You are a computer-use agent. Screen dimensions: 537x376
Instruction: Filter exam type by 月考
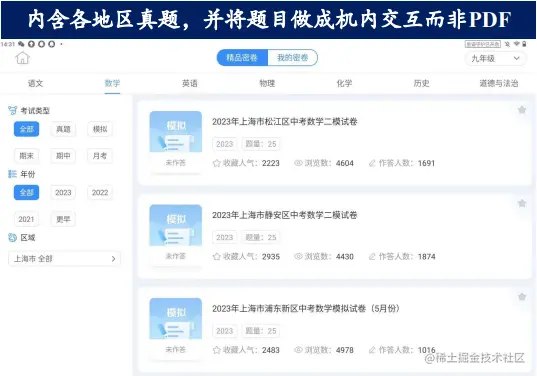(100, 156)
